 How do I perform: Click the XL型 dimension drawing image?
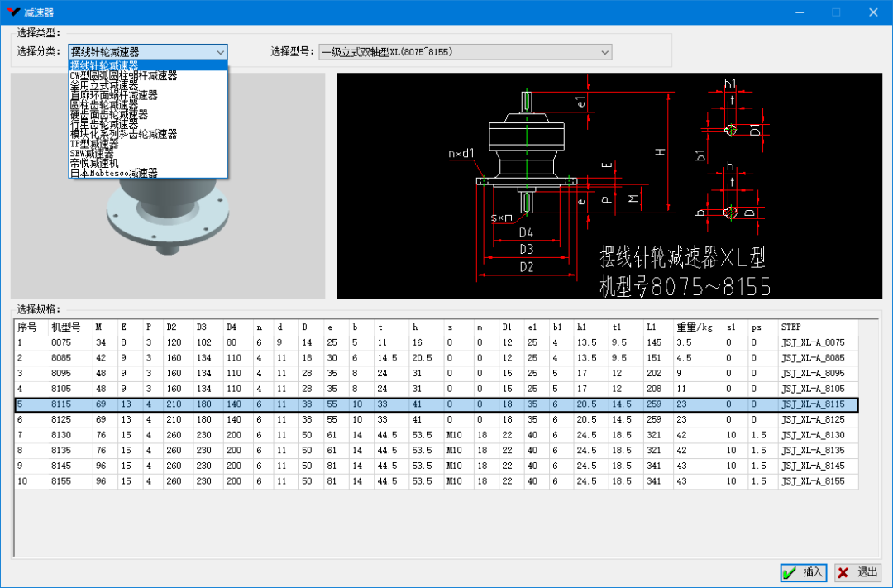pyautogui.click(x=609, y=186)
